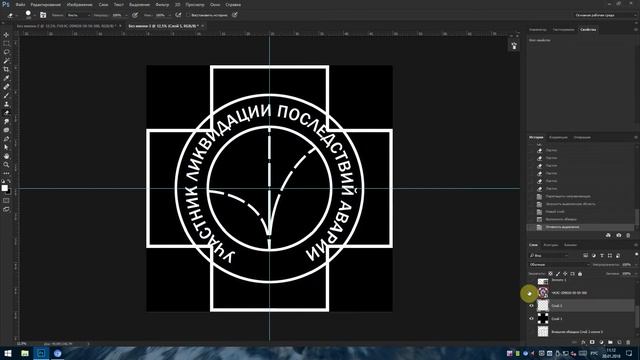
Task: Open the Windows Start menu
Action: point(8,353)
